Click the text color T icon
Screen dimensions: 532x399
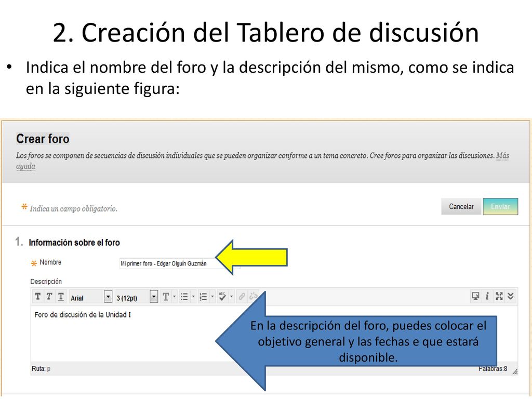pyautogui.click(x=166, y=297)
